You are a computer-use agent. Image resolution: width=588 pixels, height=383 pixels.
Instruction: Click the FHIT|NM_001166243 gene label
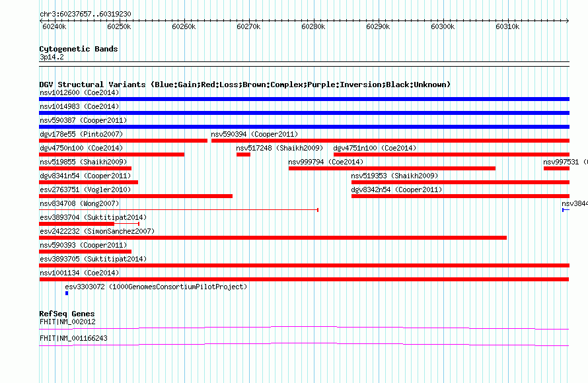[x=73, y=338]
